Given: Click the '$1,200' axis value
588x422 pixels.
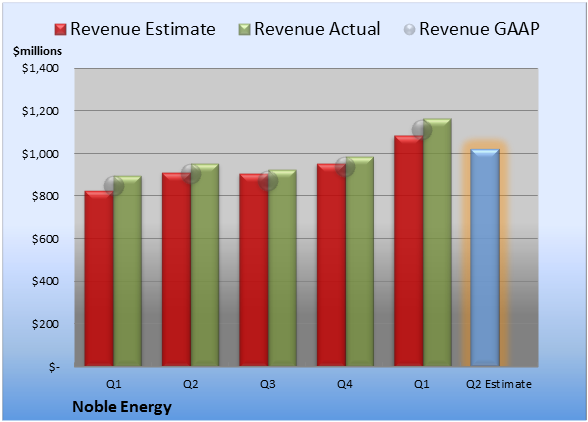Looking at the screenshot, I should coord(40,111).
